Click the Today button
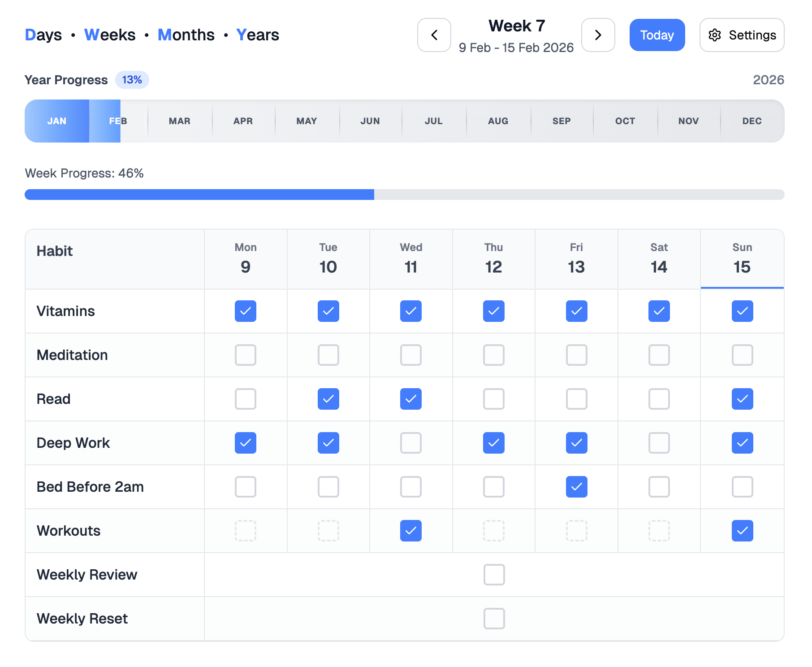Image resolution: width=812 pixels, height=667 pixels. [657, 35]
